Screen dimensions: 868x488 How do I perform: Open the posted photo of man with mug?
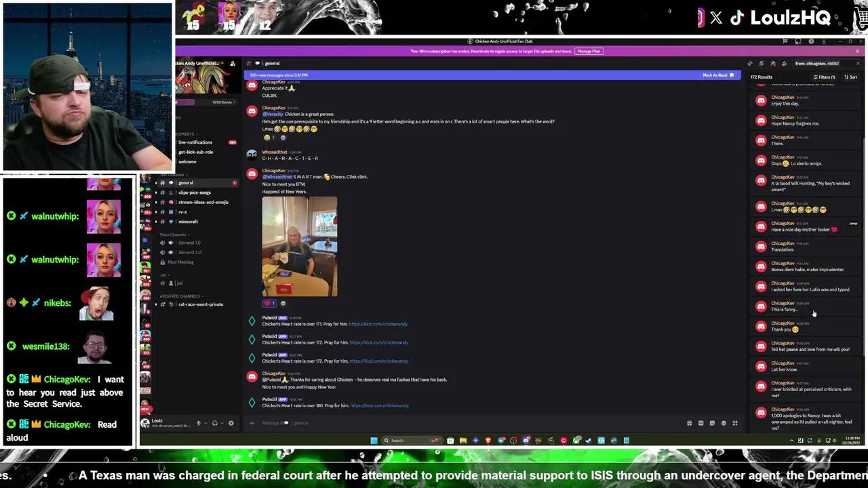tap(299, 247)
